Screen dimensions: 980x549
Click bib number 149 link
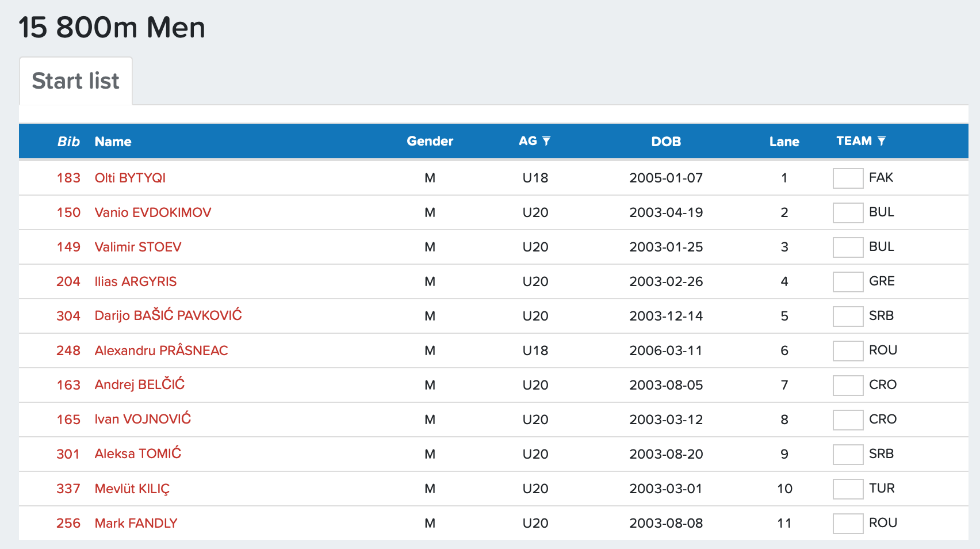[x=68, y=247]
